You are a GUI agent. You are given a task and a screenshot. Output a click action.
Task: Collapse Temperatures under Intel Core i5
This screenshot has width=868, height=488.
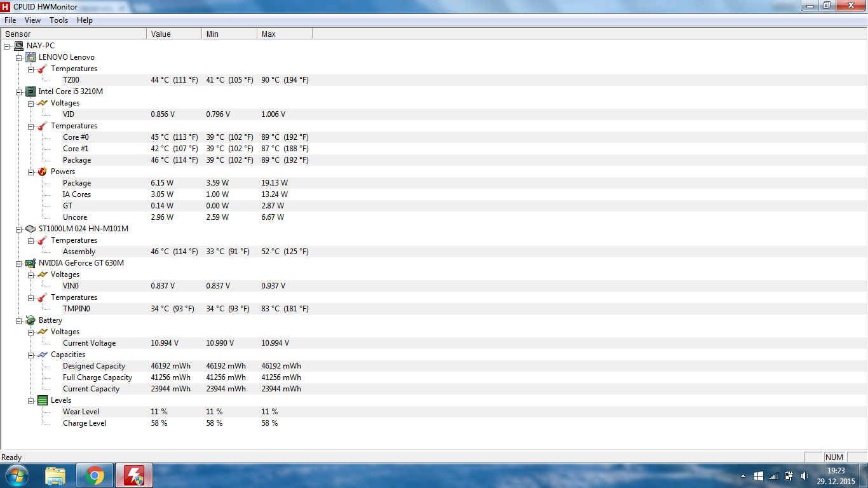(x=31, y=126)
